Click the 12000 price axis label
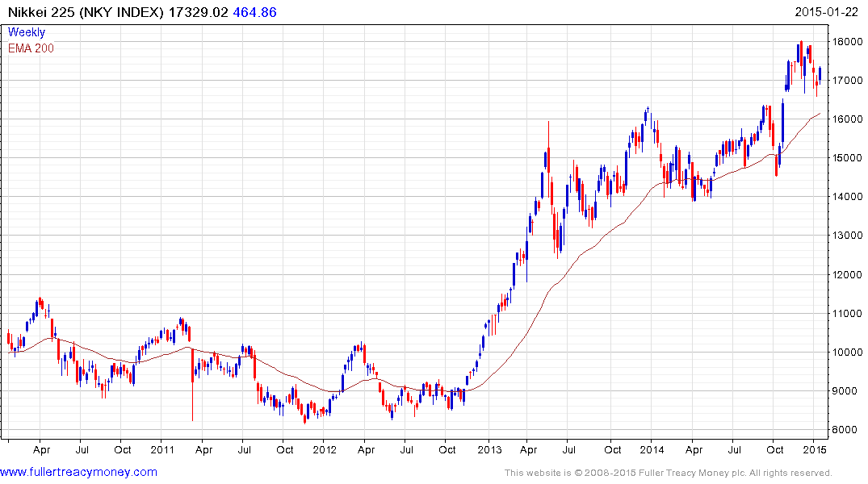868x484 pixels. 848,274
